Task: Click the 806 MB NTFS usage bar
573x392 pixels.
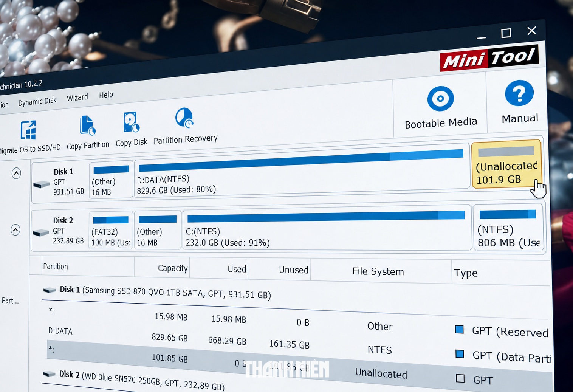Action: 507,214
